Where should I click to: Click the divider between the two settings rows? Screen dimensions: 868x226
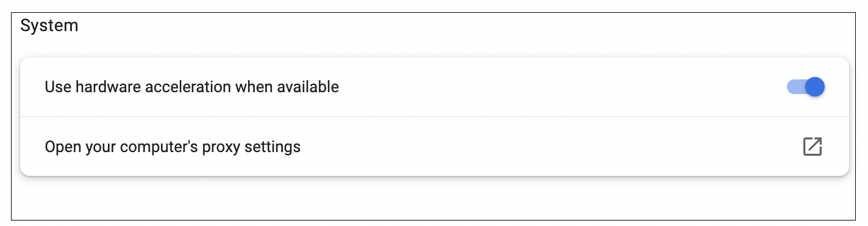point(435,116)
